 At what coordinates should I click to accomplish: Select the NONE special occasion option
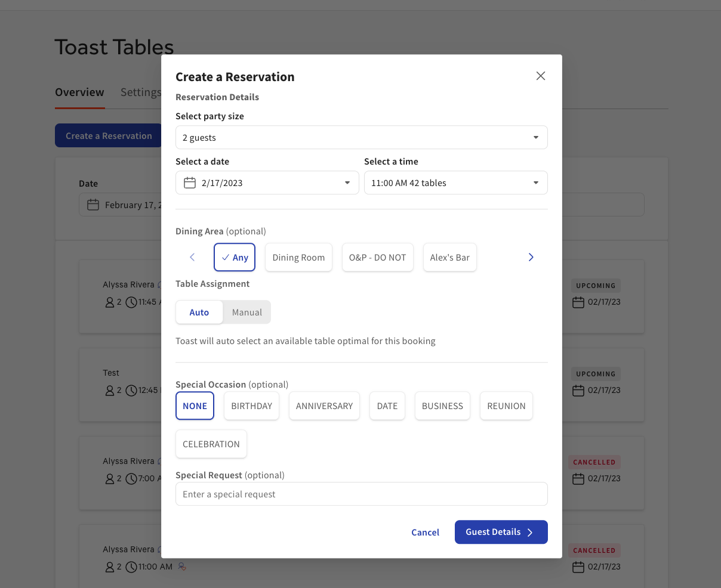[195, 406]
